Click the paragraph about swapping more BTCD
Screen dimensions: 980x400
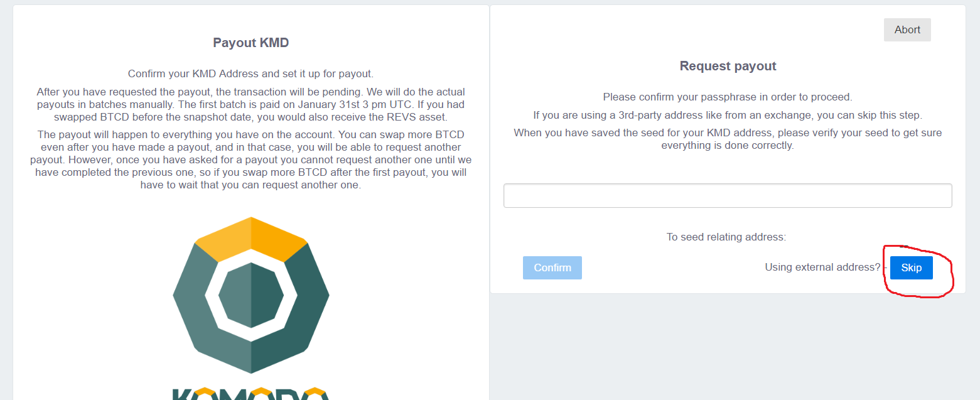point(251,159)
